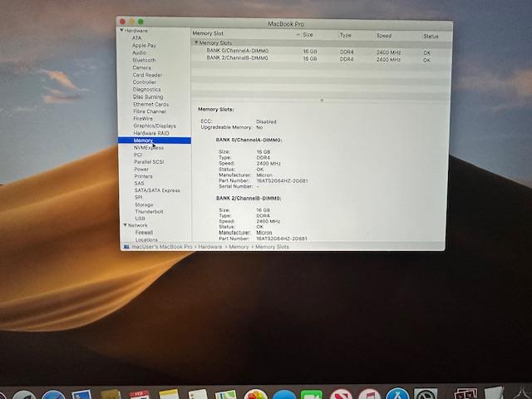This screenshot has width=532, height=399.
Task: Select the BANK 0/ChannelA-DIMM0 table row
Action: coord(321,52)
